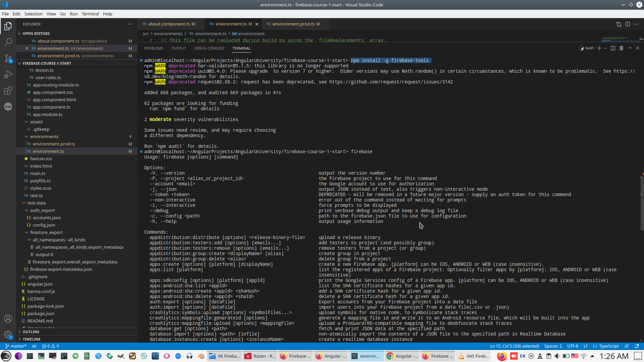This screenshot has width=644, height=362.
Task: Split the terminal panel
Action: [613, 48]
